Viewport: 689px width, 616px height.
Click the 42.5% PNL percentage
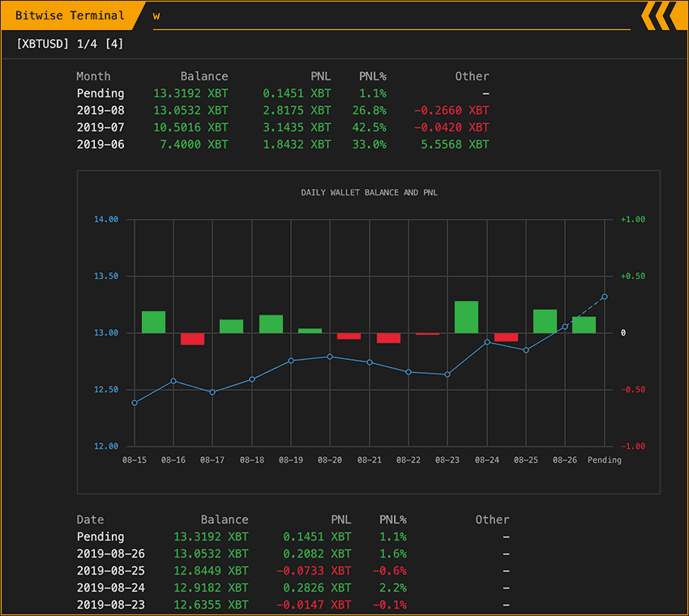(369, 128)
